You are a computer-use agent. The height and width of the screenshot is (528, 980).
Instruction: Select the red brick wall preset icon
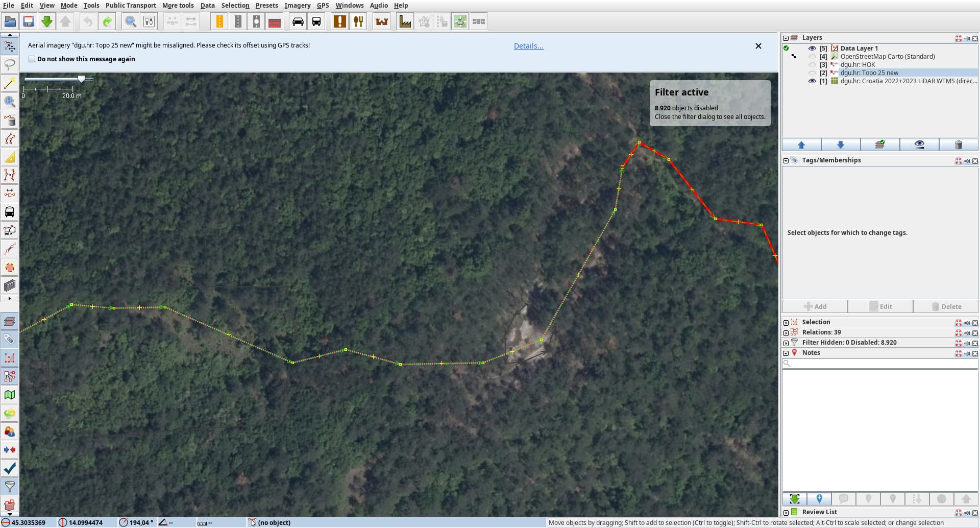pos(275,21)
